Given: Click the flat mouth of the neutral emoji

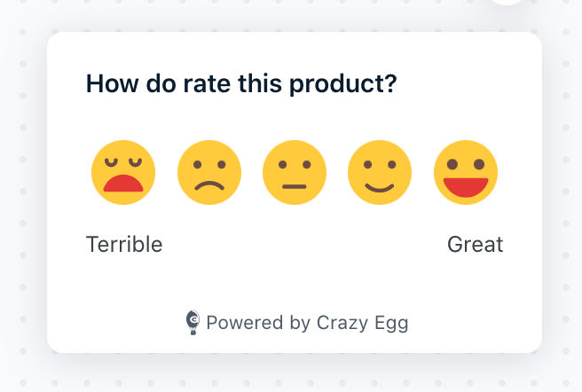Looking at the screenshot, I should point(295,187).
